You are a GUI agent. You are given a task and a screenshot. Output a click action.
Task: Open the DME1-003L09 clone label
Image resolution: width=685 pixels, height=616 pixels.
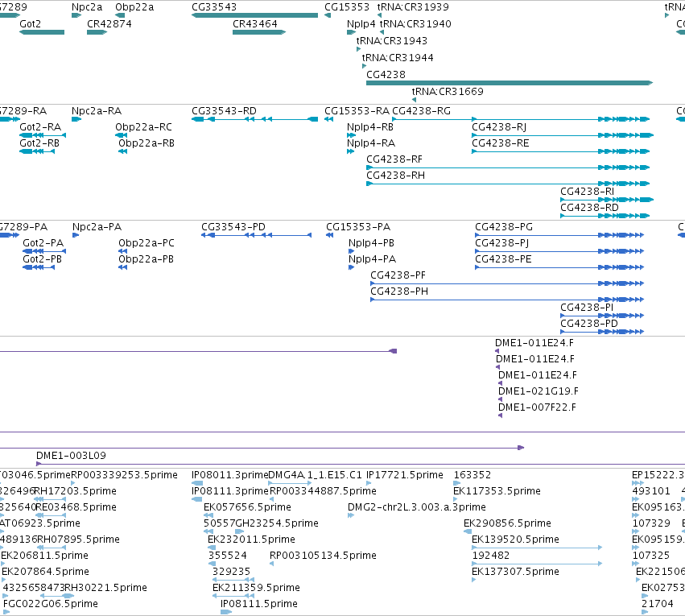71,456
